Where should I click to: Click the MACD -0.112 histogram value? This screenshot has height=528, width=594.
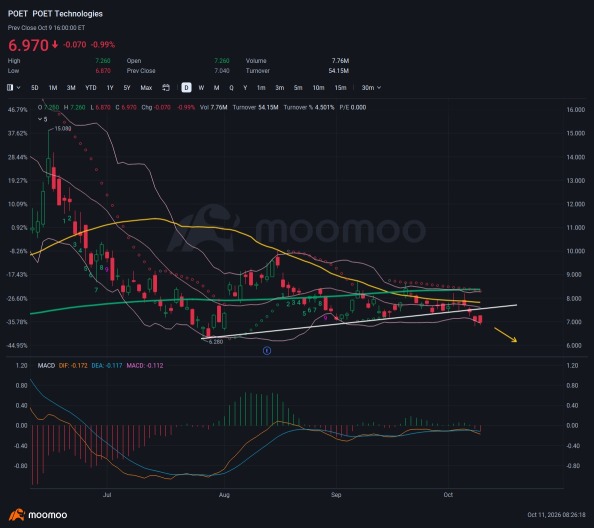(x=145, y=366)
